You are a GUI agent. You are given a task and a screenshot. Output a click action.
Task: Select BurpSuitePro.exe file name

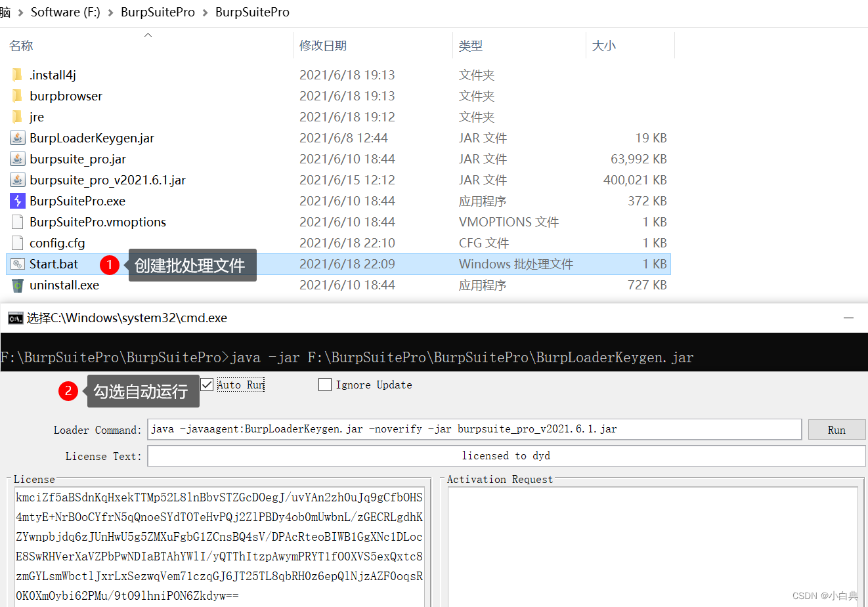[77, 201]
